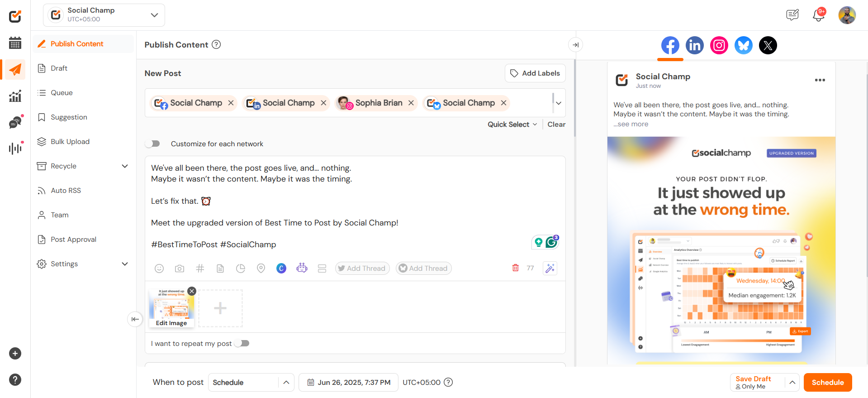Remove the Sophia Brian Instagram account chip

(x=411, y=103)
